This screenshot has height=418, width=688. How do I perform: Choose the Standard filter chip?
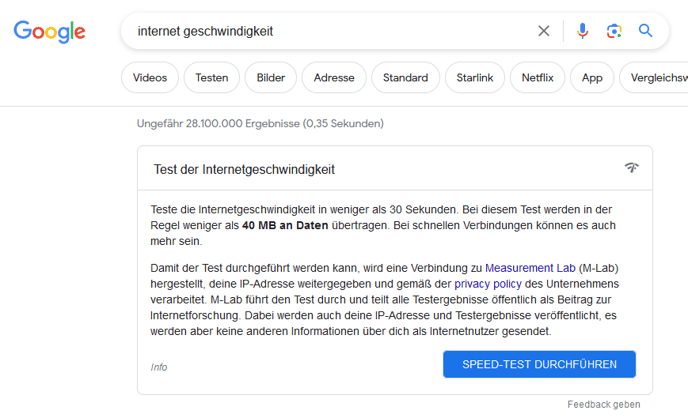coord(405,78)
